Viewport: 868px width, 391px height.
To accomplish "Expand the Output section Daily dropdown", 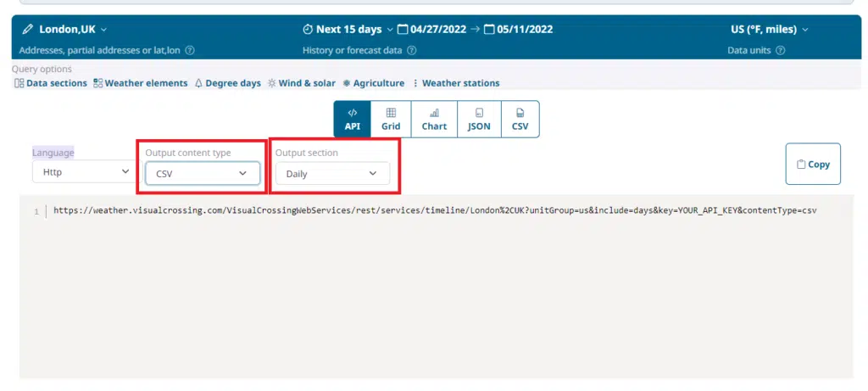I will pyautogui.click(x=332, y=173).
